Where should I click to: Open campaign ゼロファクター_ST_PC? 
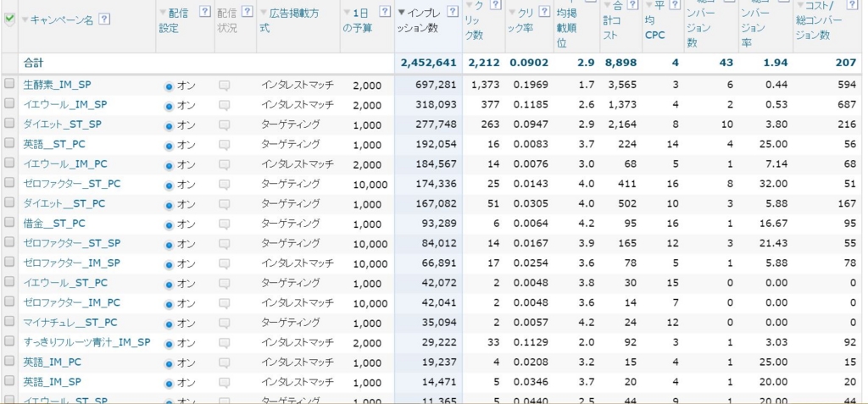[72, 185]
